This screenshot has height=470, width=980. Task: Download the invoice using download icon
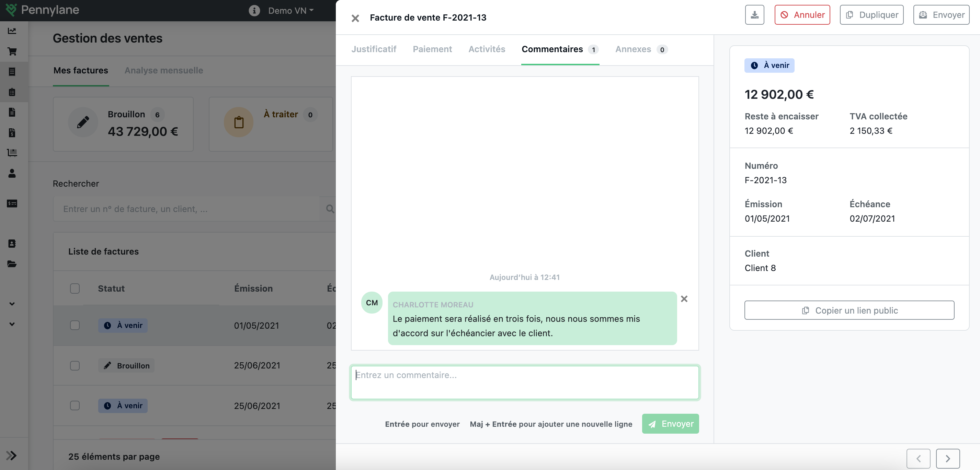coord(754,15)
